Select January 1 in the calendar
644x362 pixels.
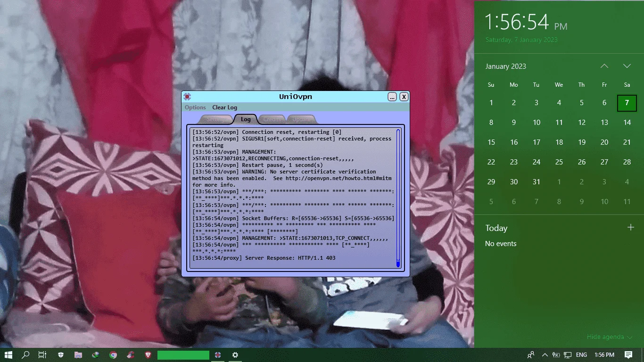(491, 103)
